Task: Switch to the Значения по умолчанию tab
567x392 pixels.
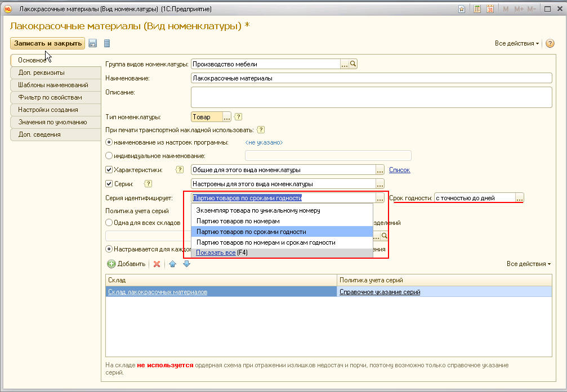Action: point(55,122)
